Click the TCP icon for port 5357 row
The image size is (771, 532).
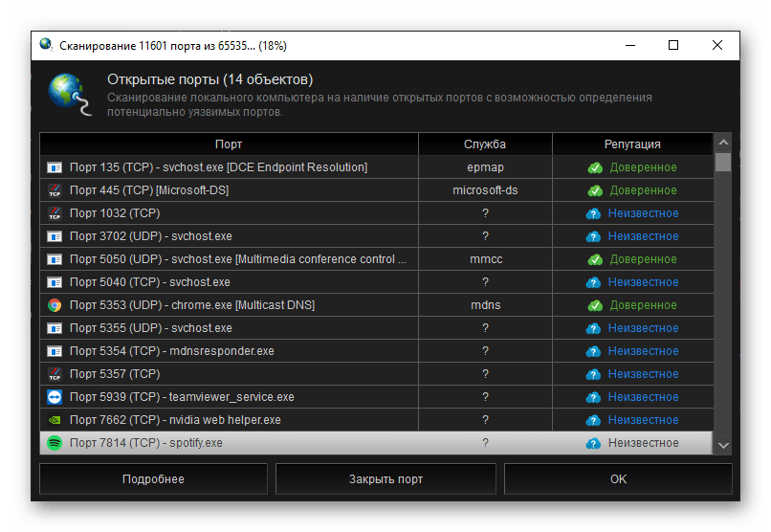coord(55,375)
